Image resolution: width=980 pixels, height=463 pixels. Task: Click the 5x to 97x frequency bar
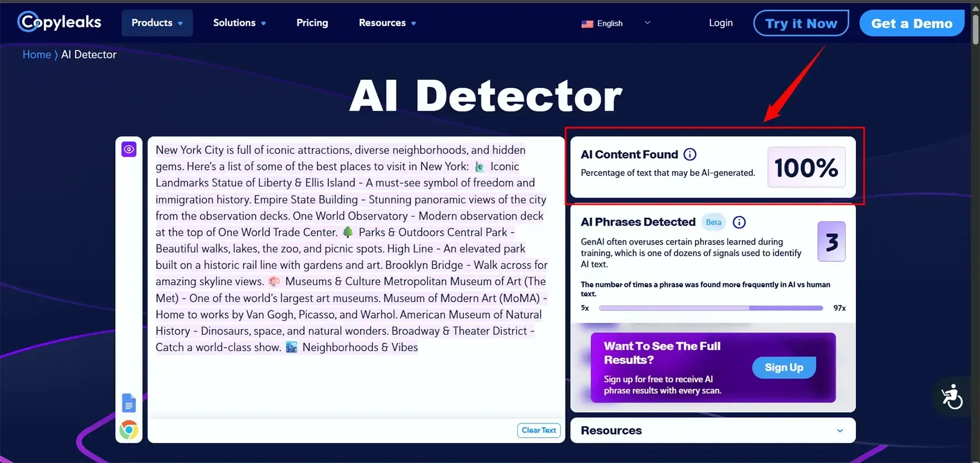(710, 308)
